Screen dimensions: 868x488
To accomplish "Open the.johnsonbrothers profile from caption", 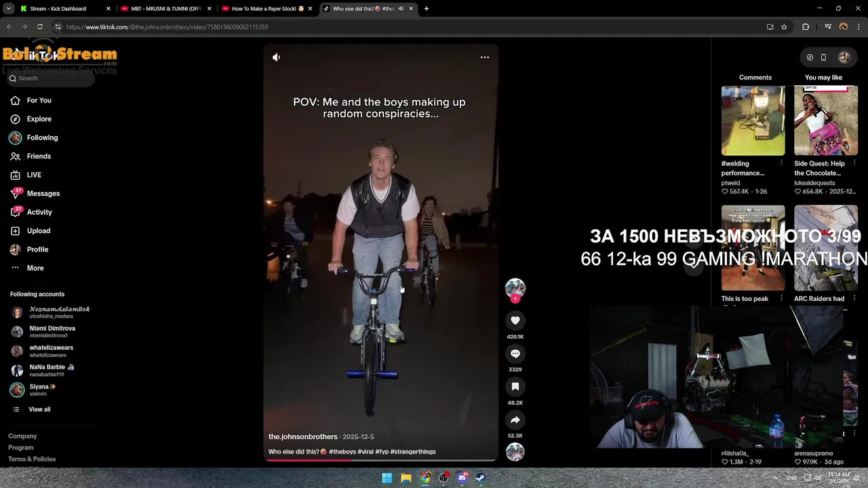I will pos(302,437).
